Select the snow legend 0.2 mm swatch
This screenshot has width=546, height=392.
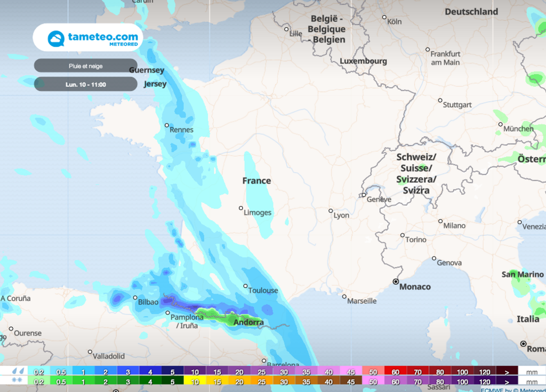tap(38, 380)
